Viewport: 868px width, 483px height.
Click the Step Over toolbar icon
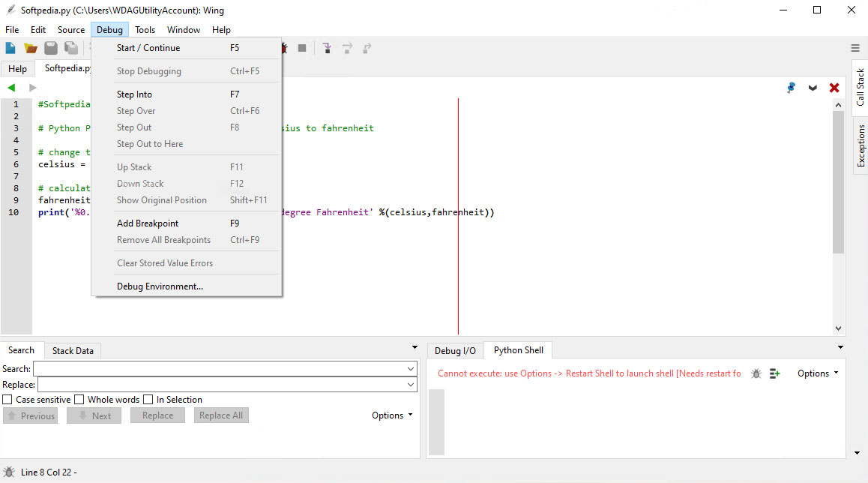tap(347, 48)
